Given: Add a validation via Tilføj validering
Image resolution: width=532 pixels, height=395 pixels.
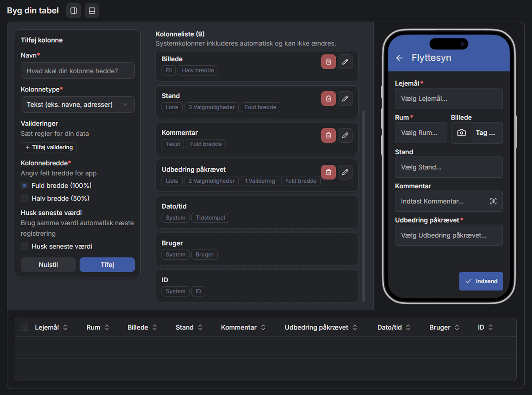Looking at the screenshot, I should tap(49, 147).
